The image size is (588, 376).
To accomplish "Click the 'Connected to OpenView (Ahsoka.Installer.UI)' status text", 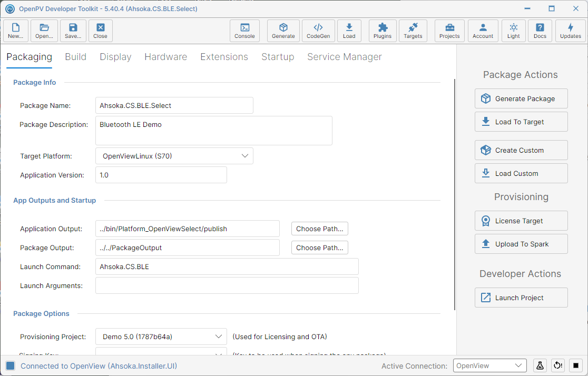I will (x=99, y=366).
